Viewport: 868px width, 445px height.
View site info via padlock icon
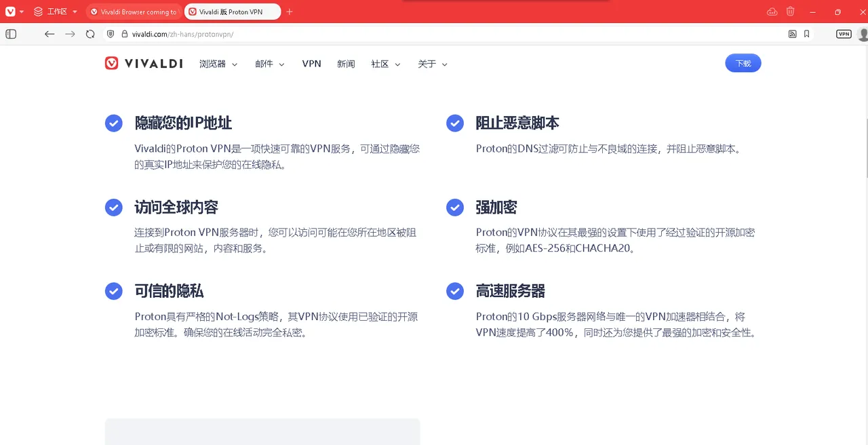point(124,34)
